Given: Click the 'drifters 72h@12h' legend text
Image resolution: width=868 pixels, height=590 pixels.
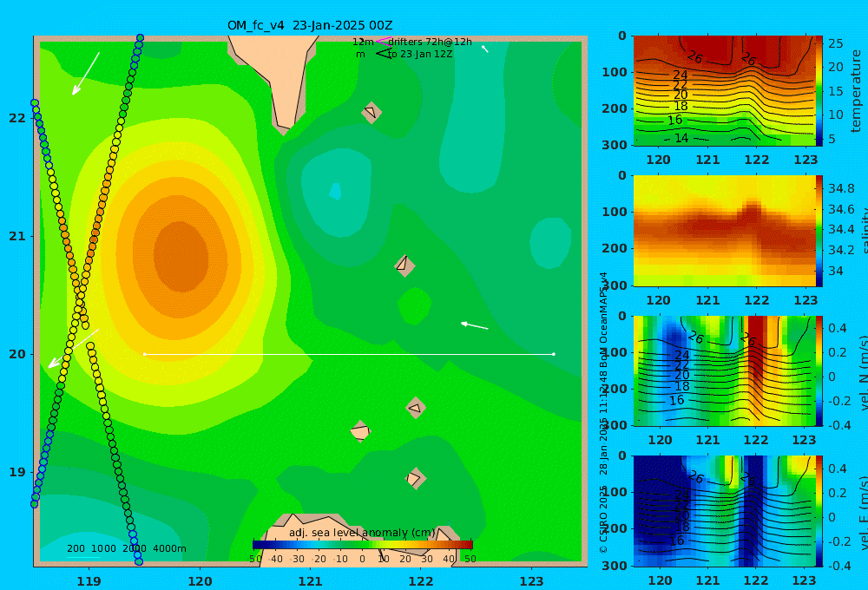Looking at the screenshot, I should click(430, 42).
